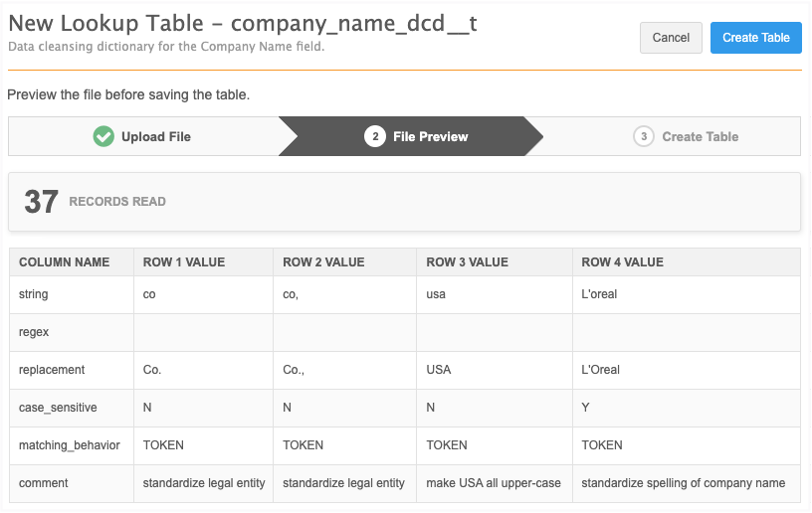Click the replacement value L'Oreal
Image resolution: width=812 pixels, height=513 pixels.
point(600,370)
